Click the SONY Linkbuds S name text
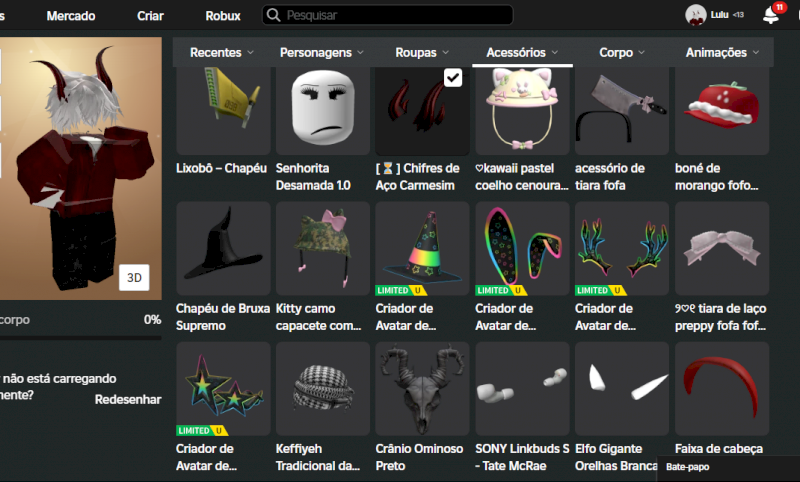Image resolution: width=800 pixels, height=482 pixels. [522, 457]
